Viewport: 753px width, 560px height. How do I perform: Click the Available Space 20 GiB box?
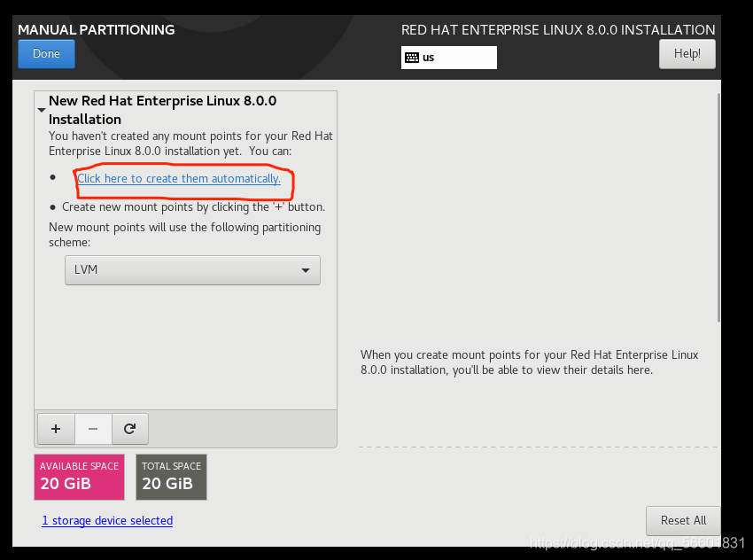pyautogui.click(x=79, y=477)
